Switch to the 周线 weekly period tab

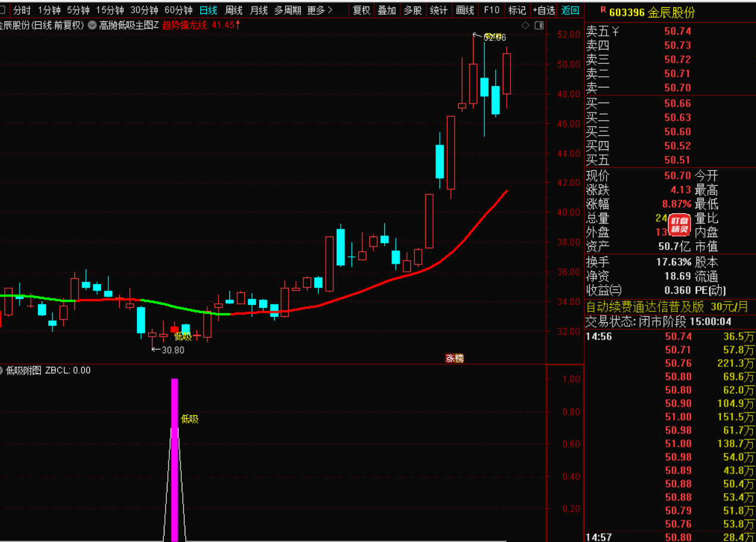pyautogui.click(x=234, y=10)
